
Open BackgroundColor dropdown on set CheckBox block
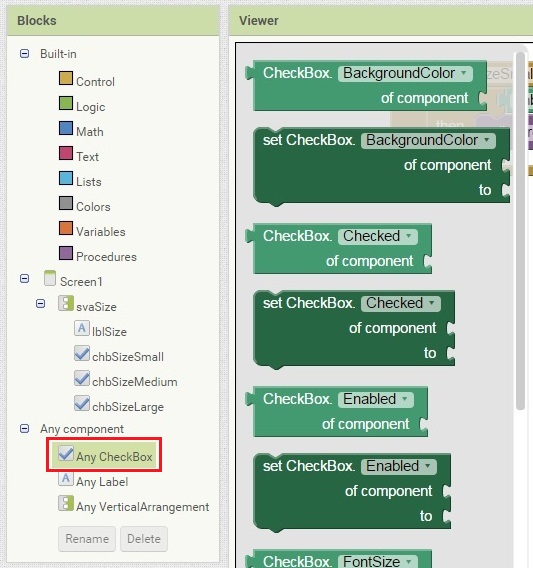pos(428,140)
